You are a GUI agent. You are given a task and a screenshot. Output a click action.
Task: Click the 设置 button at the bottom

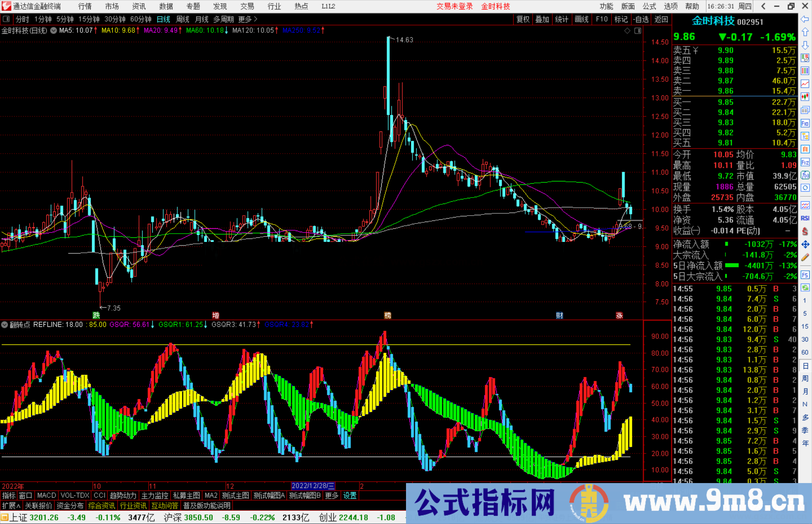tap(350, 495)
